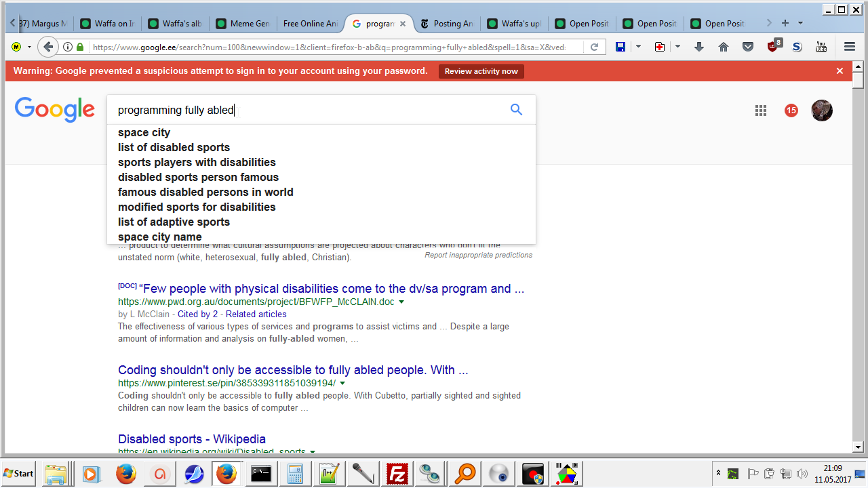This screenshot has height=488, width=868.
Task: Switch to the Meme Gen tab
Action: click(243, 23)
